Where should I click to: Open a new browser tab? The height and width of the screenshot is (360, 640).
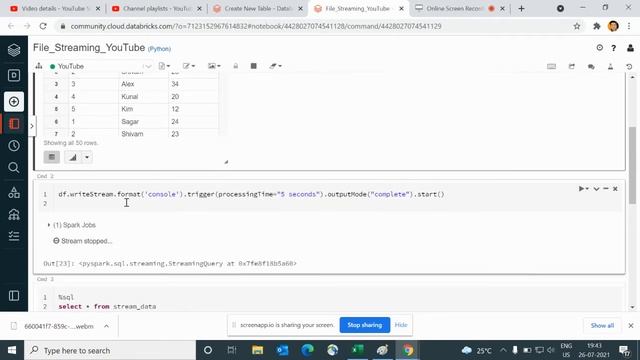click(x=521, y=8)
